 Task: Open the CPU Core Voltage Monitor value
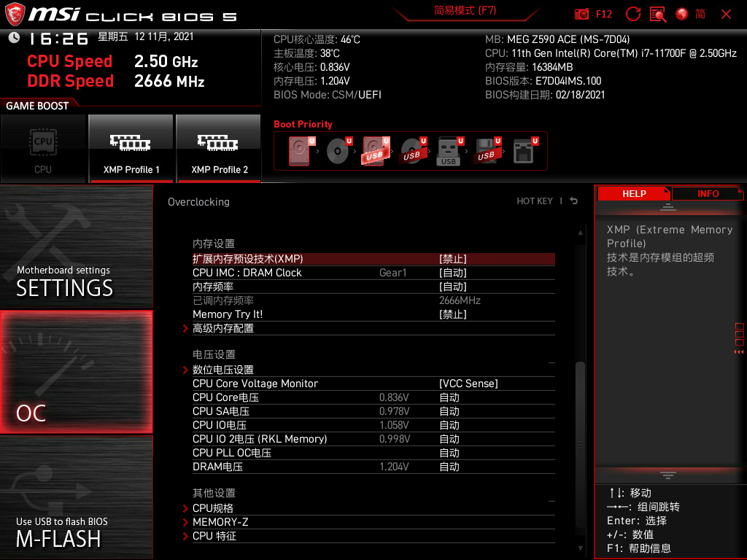468,384
